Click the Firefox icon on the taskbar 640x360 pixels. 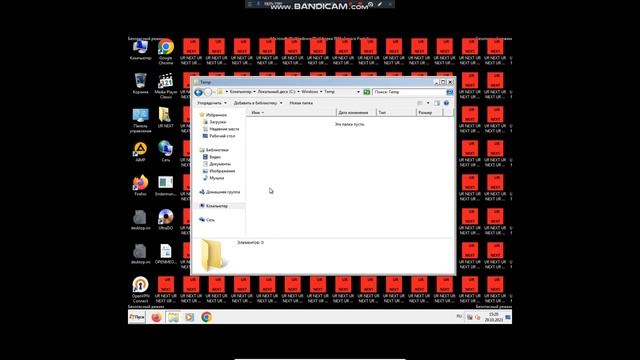point(156,317)
